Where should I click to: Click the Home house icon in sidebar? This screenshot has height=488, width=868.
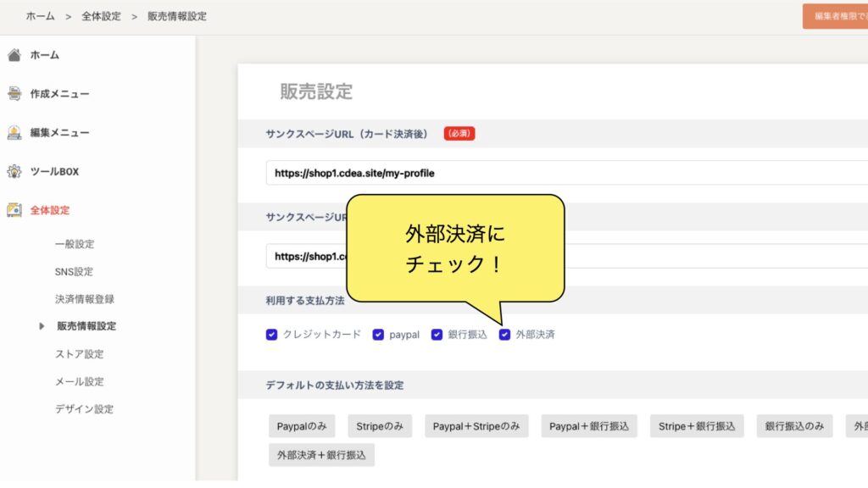pos(14,55)
